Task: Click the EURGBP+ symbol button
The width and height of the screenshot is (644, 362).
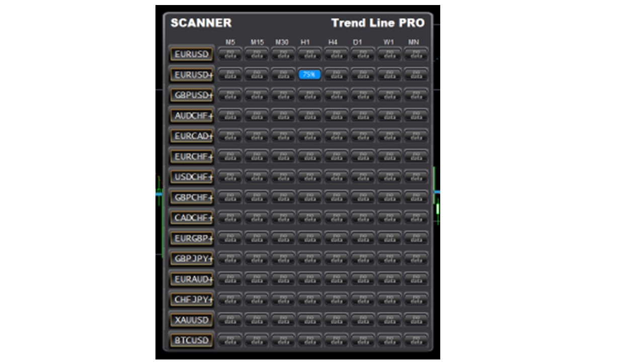Action: coord(191,238)
